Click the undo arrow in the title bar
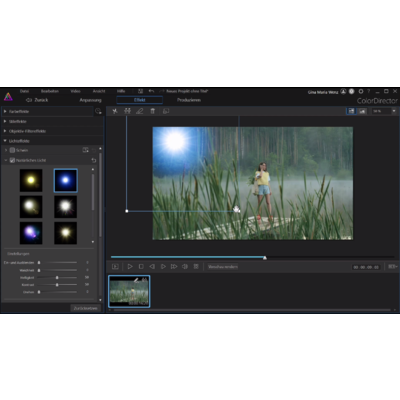Viewport: 400px width, 400px height. 151,91
